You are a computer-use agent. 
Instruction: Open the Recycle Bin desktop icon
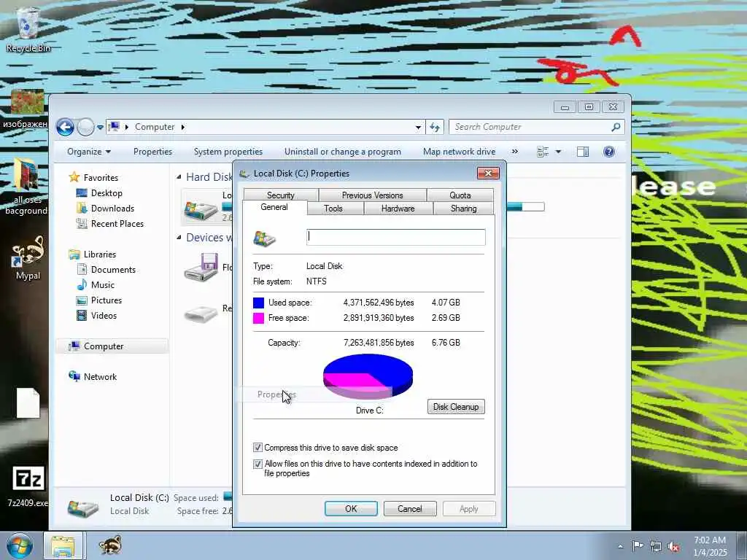27,29
